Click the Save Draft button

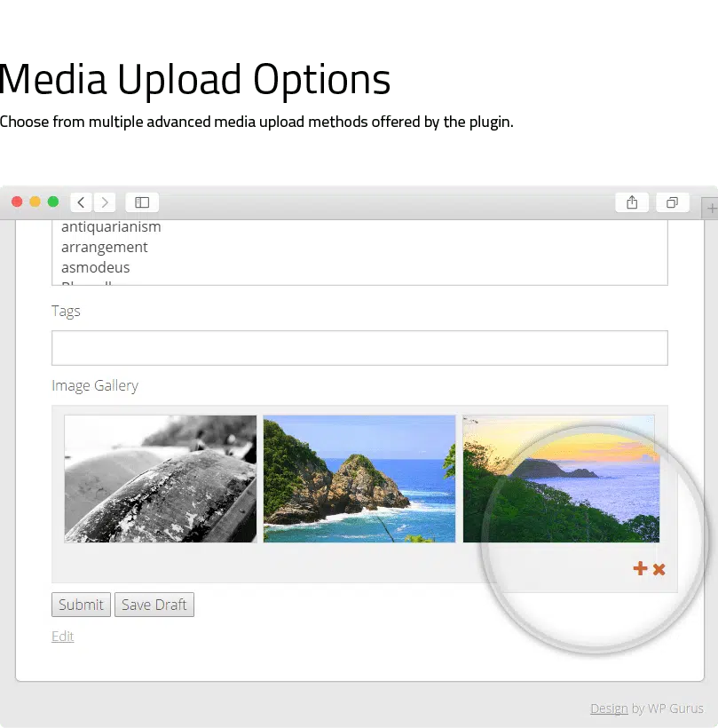click(154, 605)
